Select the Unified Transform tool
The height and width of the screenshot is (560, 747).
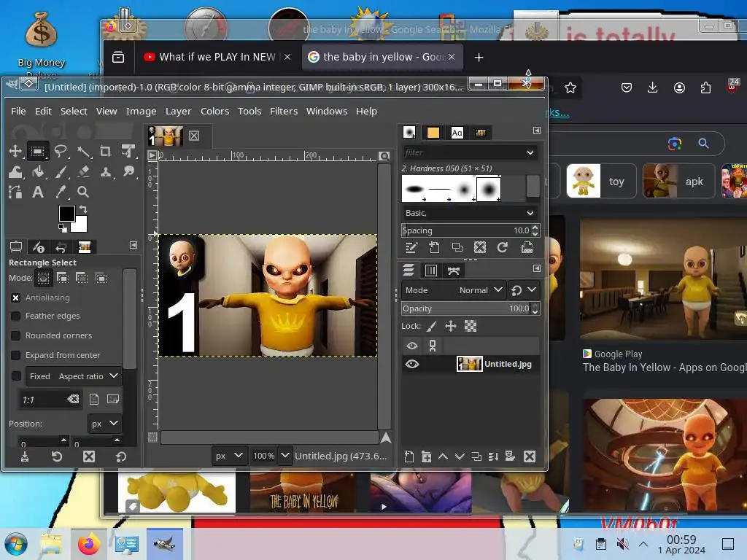coord(128,152)
